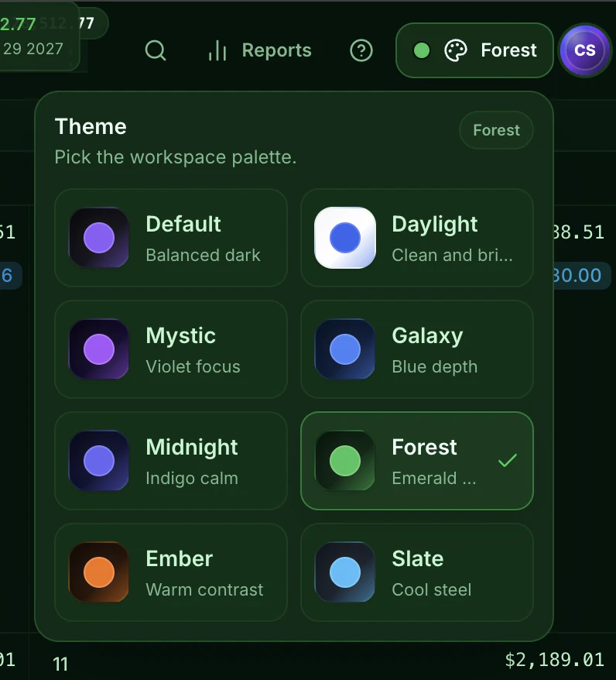Viewport: 616px width, 680px height.
Task: Select the Galaxy theme option
Action: [x=417, y=349]
